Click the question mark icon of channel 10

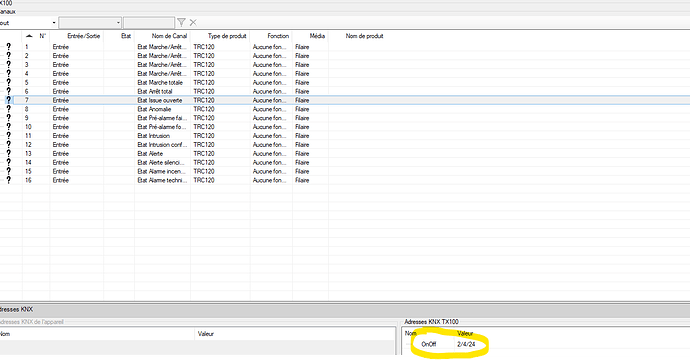(x=8, y=127)
